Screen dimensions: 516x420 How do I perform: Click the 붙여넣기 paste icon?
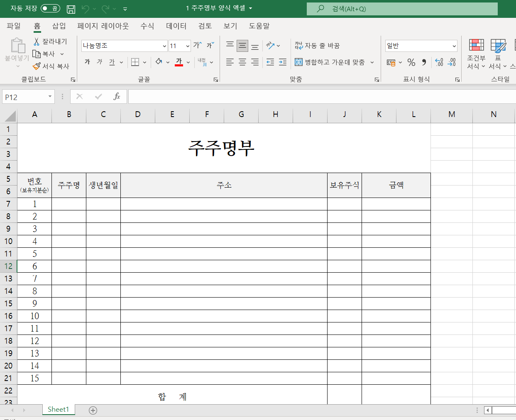[17, 45]
